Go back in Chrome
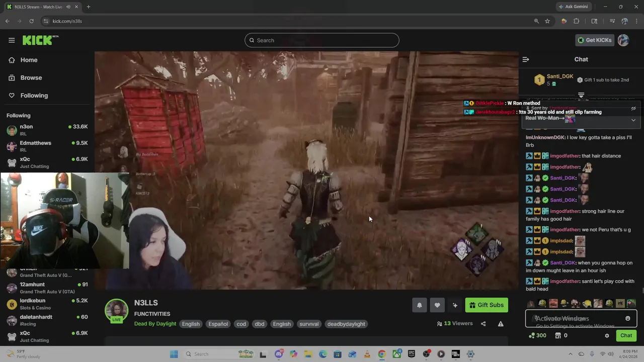This screenshot has width=644, height=362. click(x=7, y=21)
